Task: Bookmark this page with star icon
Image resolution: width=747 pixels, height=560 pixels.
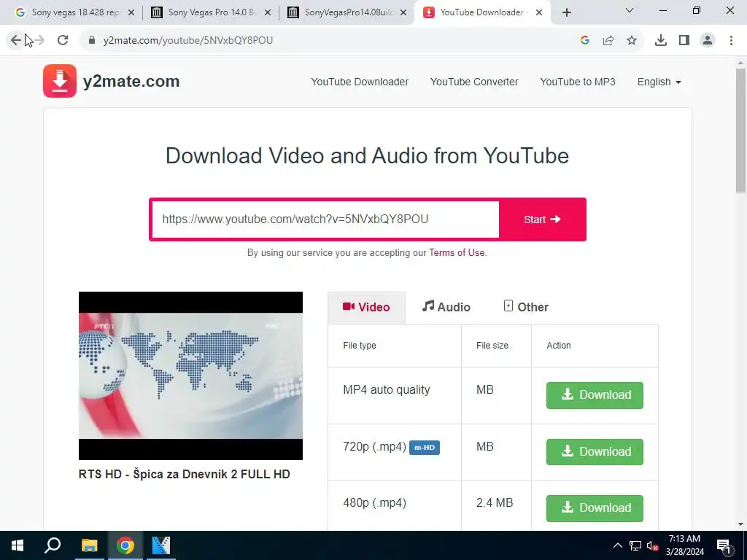Action: 632,41
